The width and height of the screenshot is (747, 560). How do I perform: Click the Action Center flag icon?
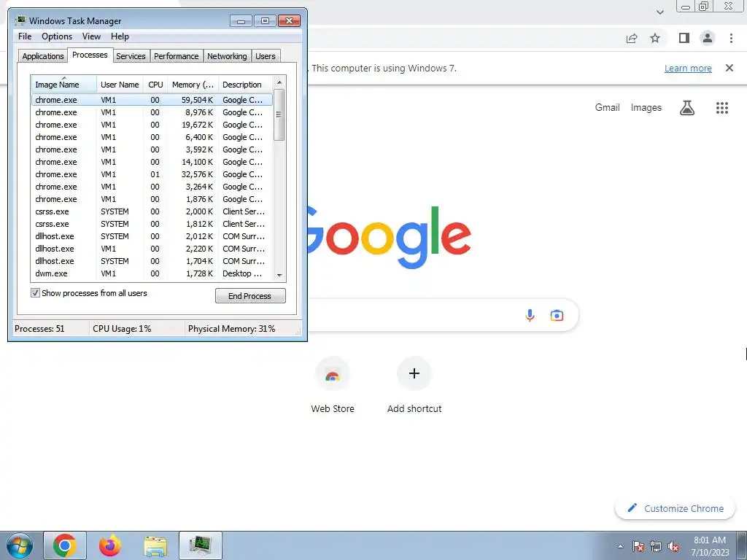pos(638,547)
